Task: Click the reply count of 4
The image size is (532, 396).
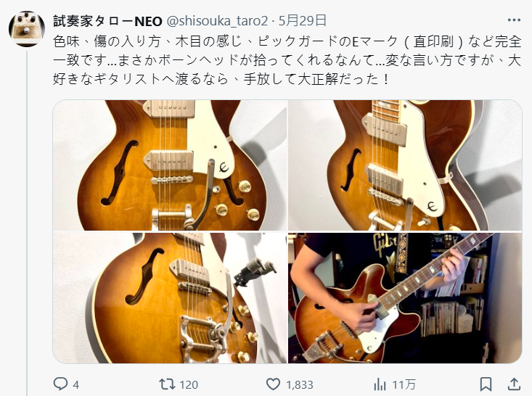Action: coord(76,385)
